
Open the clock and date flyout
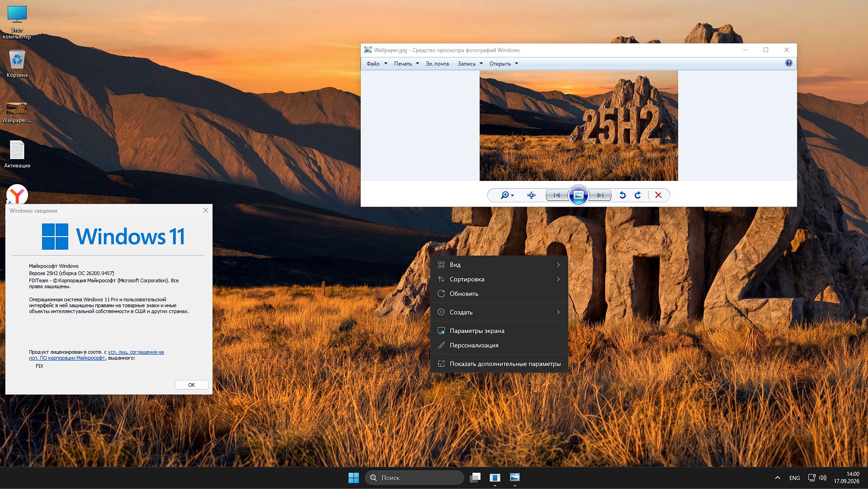click(847, 478)
